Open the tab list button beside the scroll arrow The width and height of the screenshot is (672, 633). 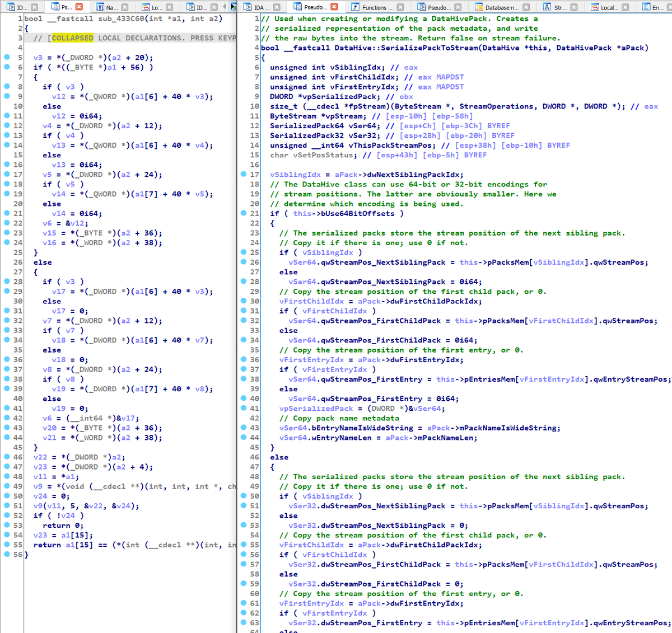coord(234,7)
